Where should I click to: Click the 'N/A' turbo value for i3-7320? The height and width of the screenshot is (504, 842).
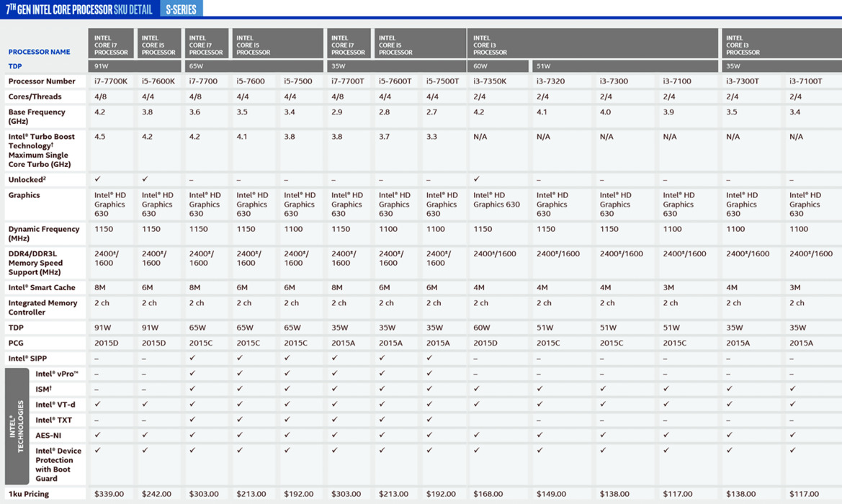(543, 137)
